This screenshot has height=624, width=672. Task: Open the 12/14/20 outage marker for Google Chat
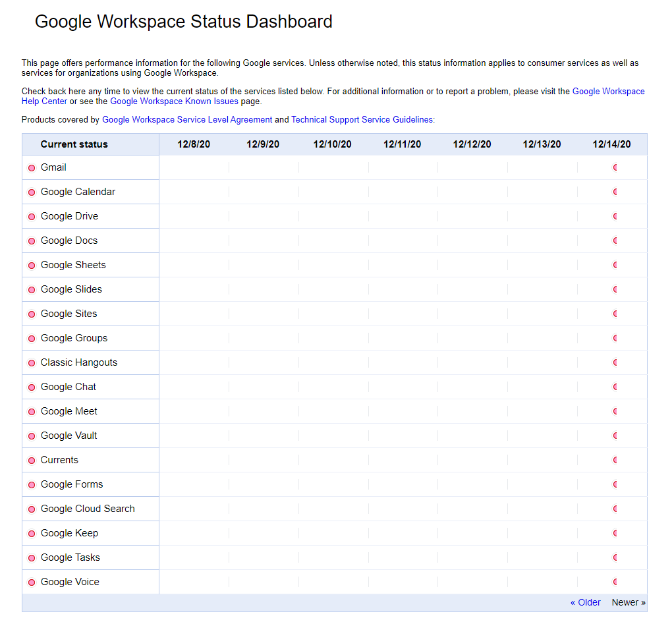[615, 387]
